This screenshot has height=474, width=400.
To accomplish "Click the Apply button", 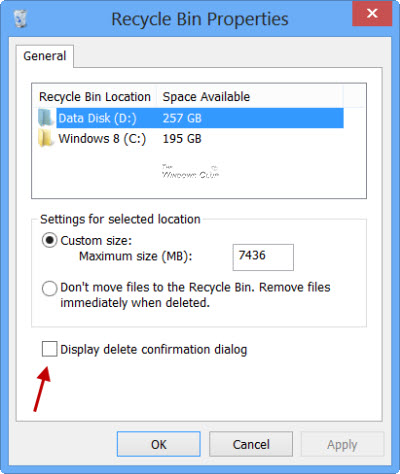I will [x=342, y=444].
